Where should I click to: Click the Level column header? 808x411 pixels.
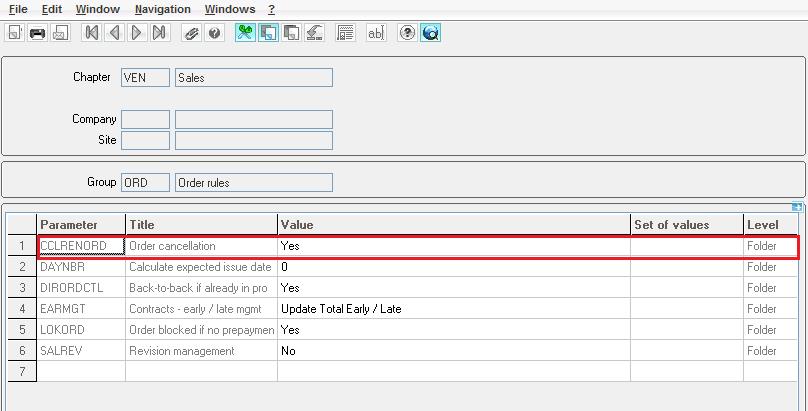771,225
